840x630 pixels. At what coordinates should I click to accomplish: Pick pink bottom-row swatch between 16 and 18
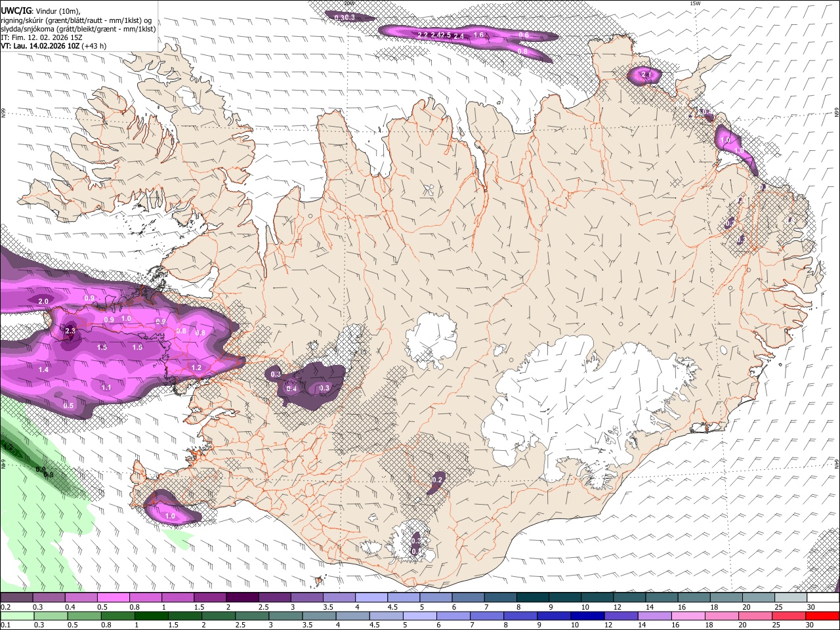point(688,616)
